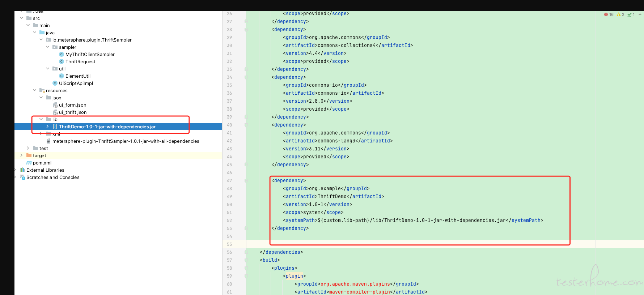644x295 pixels.
Task: Click the java source root folder icon
Action: point(42,33)
